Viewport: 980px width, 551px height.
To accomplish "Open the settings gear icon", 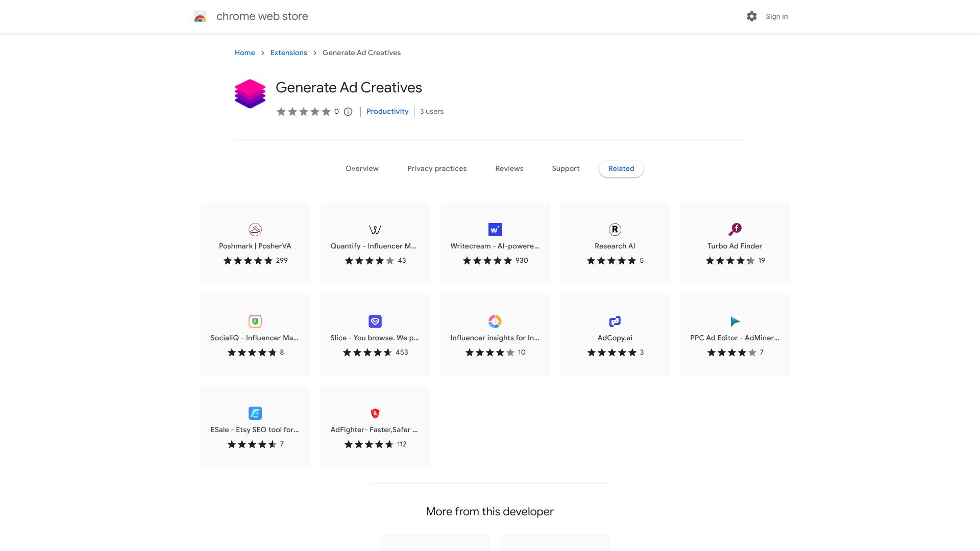I will [751, 16].
